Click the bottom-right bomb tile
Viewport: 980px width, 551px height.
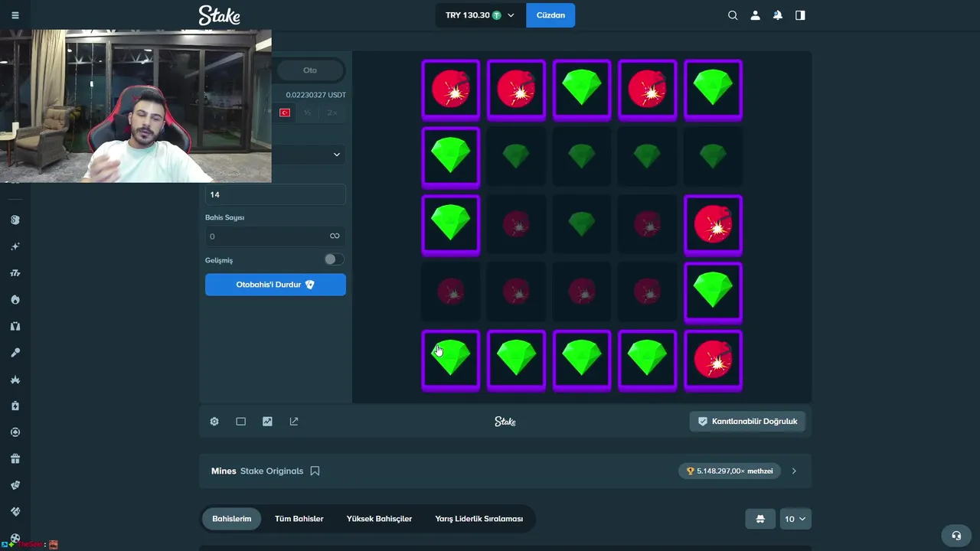pos(713,360)
